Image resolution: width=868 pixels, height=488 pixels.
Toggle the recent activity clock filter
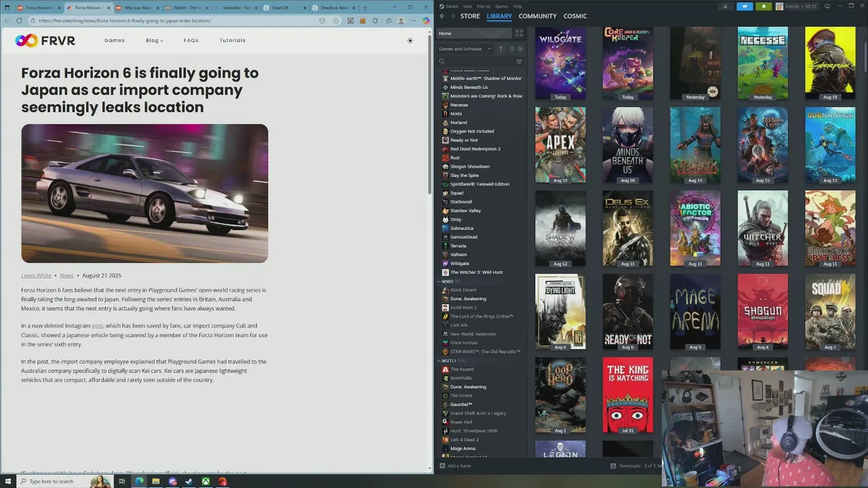[x=511, y=49]
